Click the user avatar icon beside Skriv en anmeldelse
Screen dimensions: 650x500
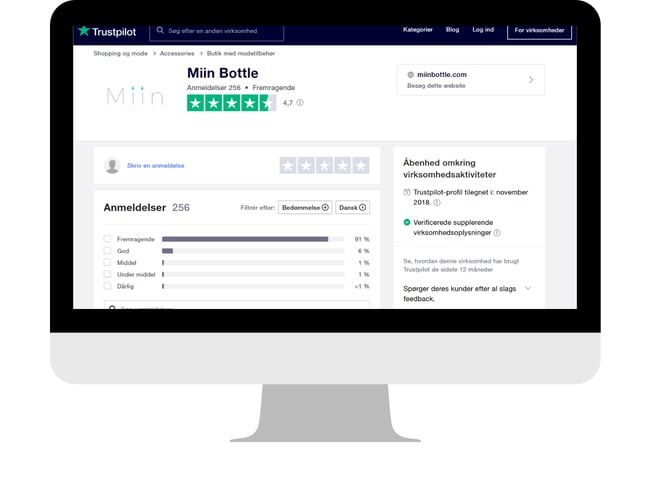click(112, 165)
